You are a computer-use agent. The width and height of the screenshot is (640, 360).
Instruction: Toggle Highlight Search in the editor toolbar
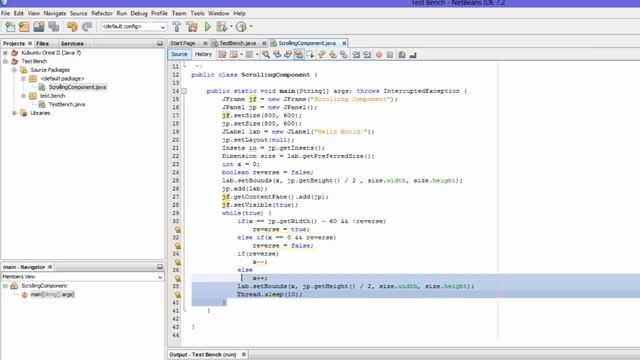299,55
